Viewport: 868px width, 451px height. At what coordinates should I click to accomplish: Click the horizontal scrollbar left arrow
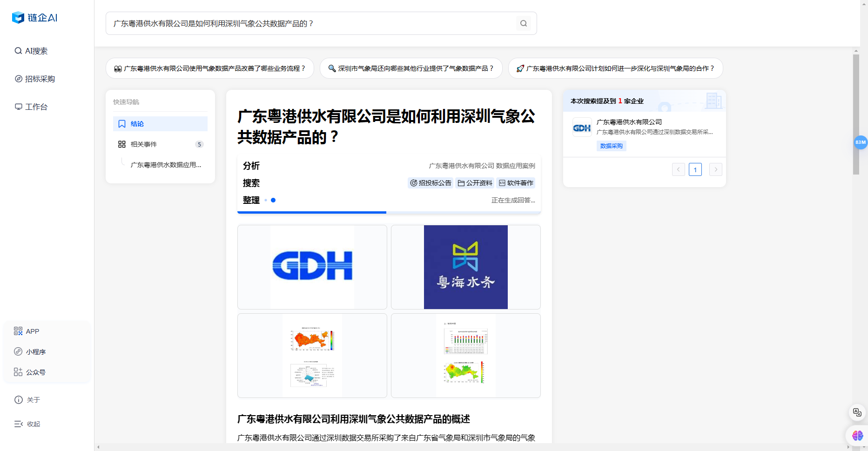pos(98,447)
